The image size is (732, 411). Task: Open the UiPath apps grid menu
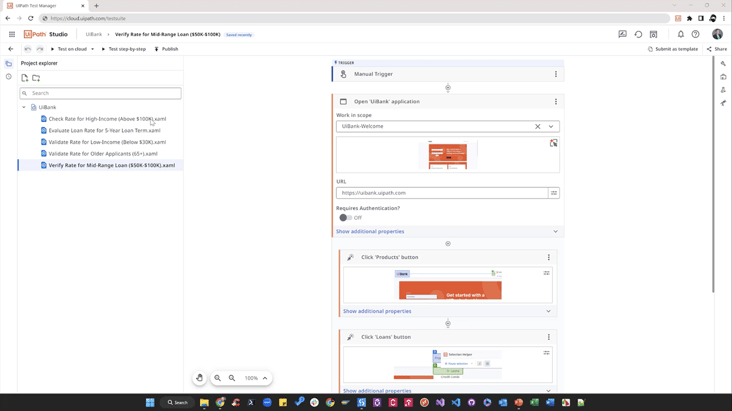(x=12, y=34)
